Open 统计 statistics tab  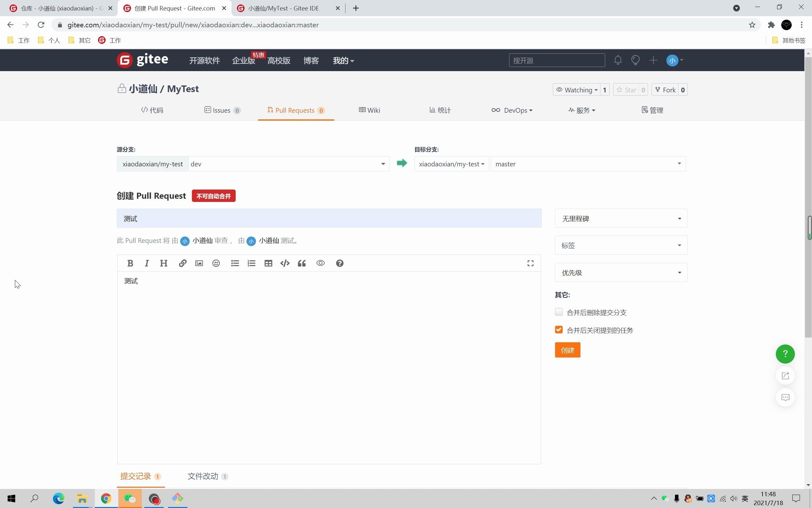coord(440,110)
